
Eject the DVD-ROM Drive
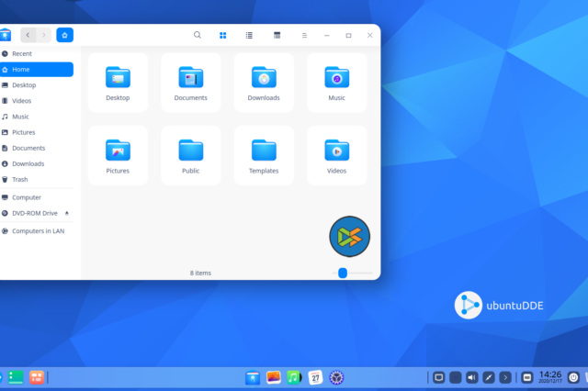[x=67, y=213]
